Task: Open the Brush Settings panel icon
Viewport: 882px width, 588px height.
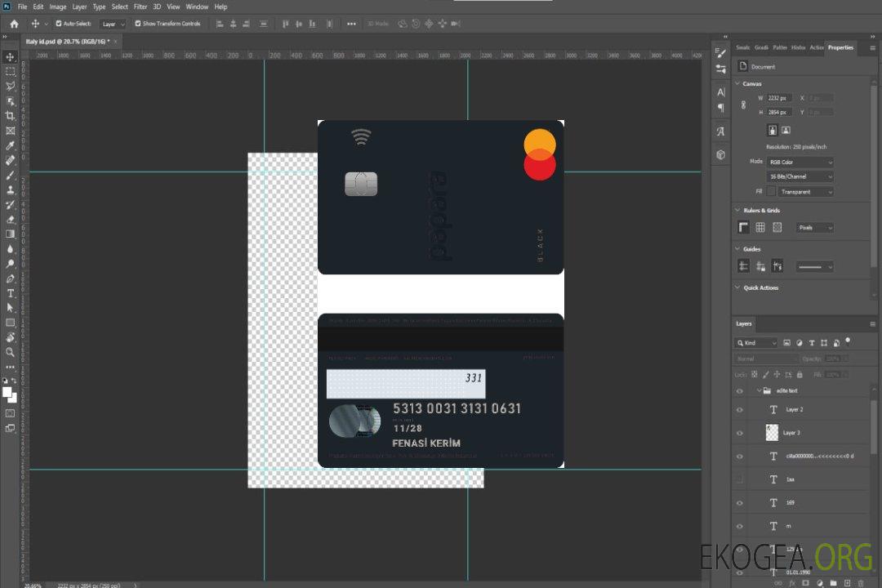Action: [720, 53]
